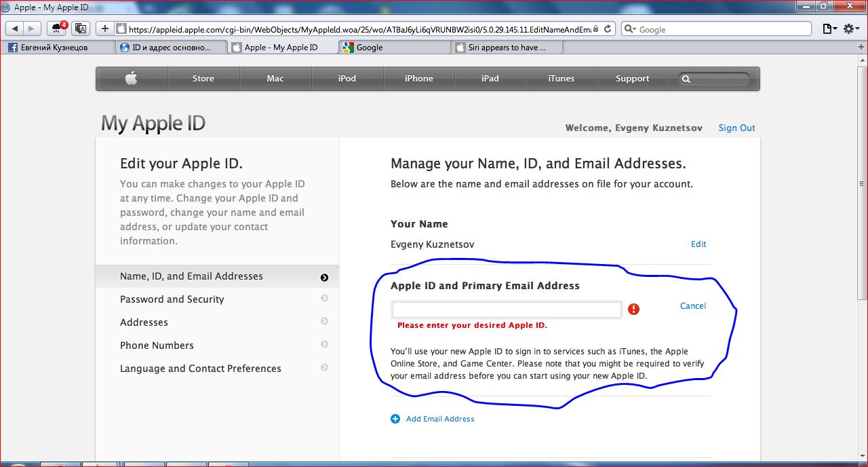Image resolution: width=868 pixels, height=467 pixels.
Task: Click the Apple site search field
Action: click(x=715, y=79)
